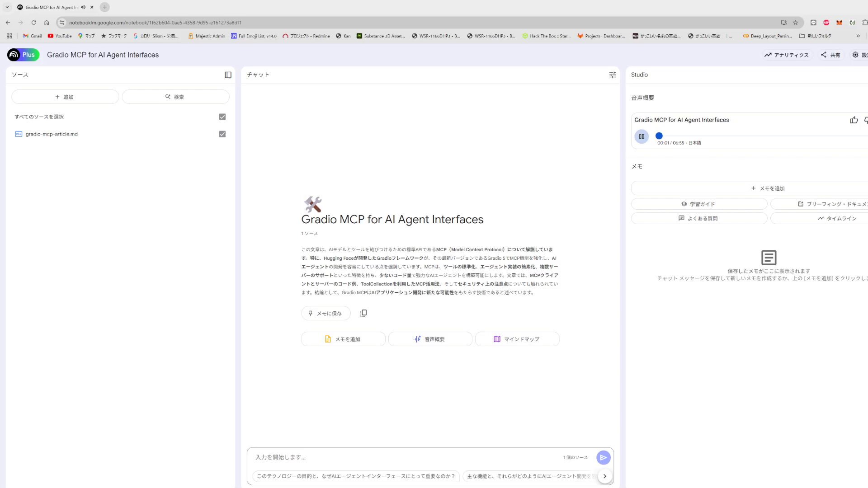Save summary with メモに保存 button
868x488 pixels.
[x=325, y=313]
